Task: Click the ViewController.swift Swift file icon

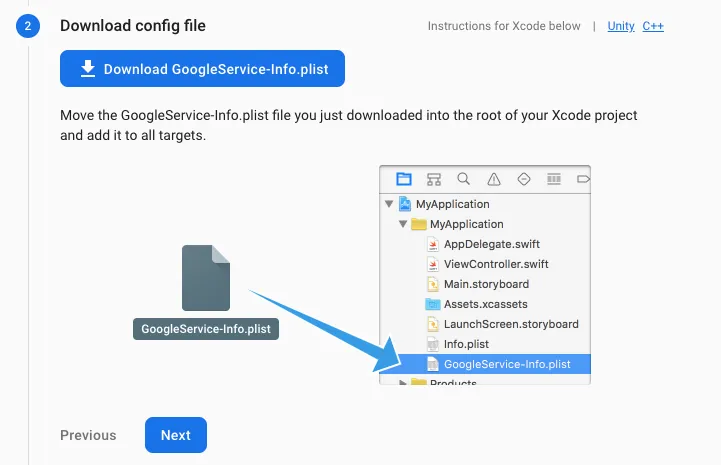Action: click(433, 264)
